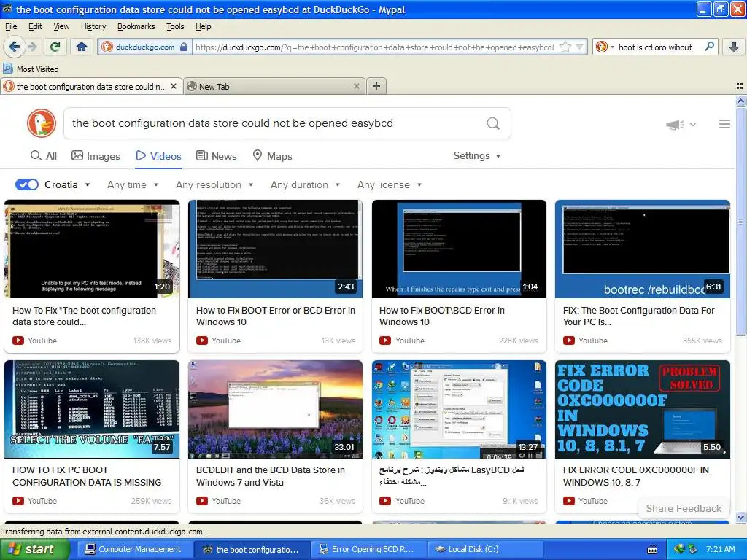Switch to the Images results tab
Image resolution: width=747 pixels, height=560 pixels.
point(96,156)
